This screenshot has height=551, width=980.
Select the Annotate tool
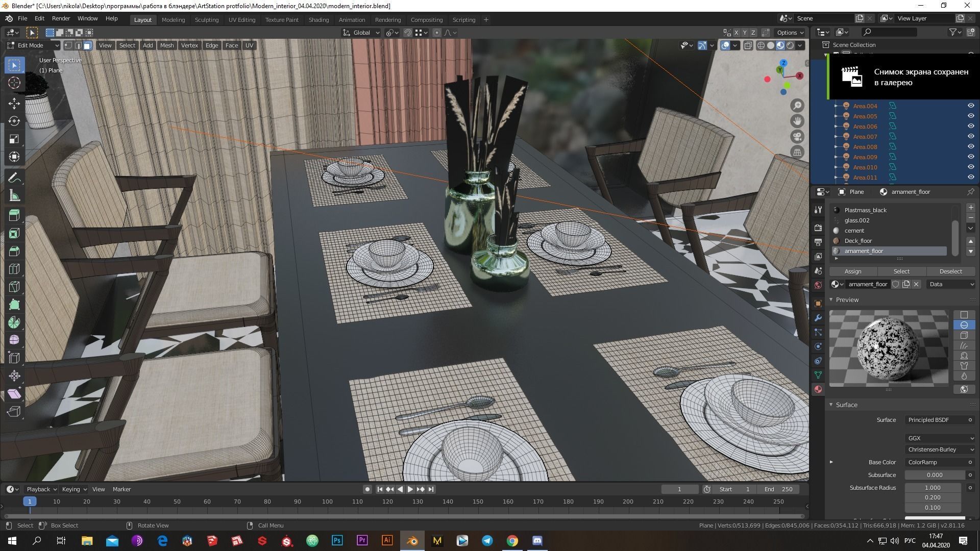click(x=14, y=178)
